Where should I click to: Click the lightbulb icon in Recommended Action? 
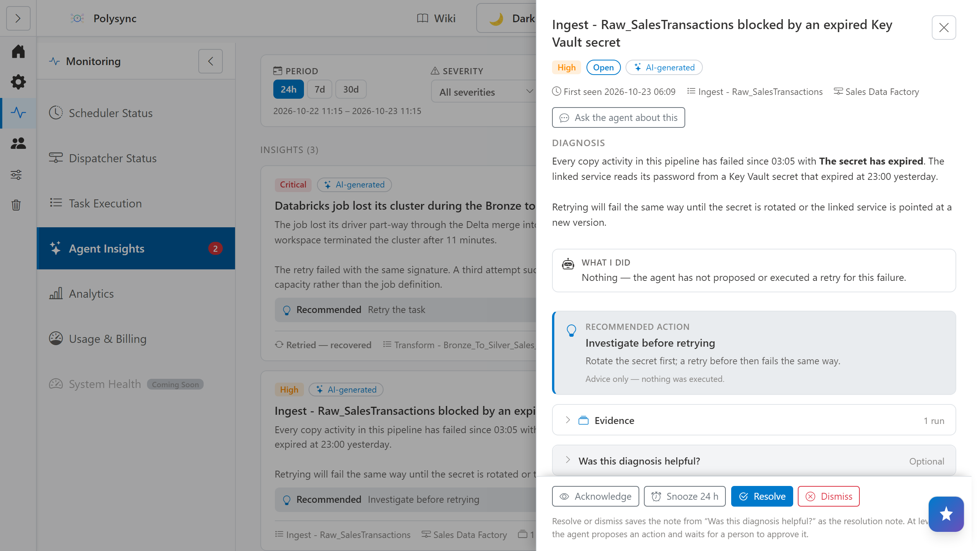tap(571, 330)
